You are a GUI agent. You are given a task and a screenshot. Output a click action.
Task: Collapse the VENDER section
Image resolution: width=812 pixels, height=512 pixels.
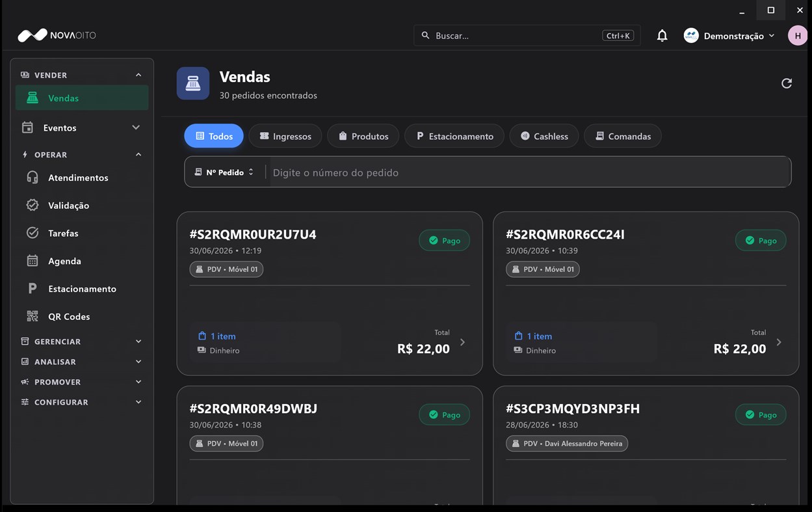click(x=138, y=75)
